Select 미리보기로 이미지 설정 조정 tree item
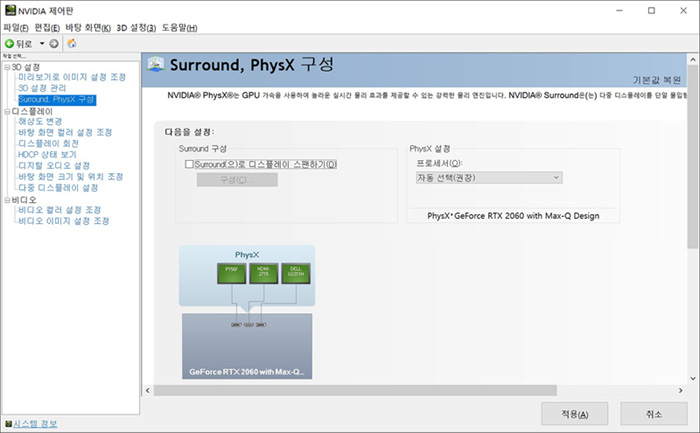Viewport: 700px width, 433px height. (72, 77)
